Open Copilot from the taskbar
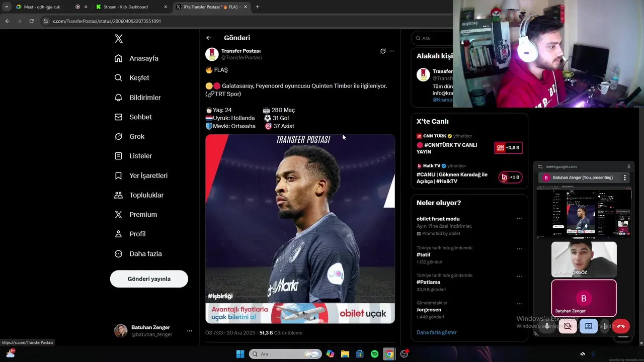 pyautogui.click(x=330, y=354)
